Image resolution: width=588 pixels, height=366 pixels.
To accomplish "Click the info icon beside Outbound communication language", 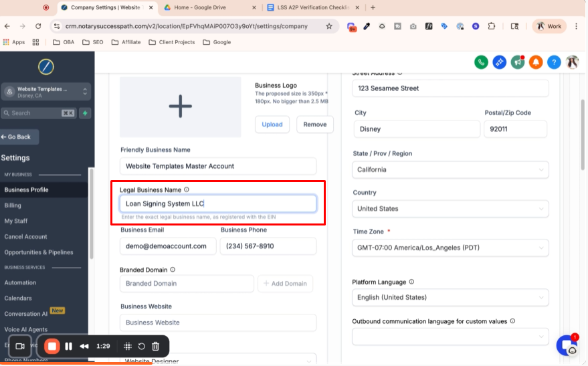I will click(512, 321).
